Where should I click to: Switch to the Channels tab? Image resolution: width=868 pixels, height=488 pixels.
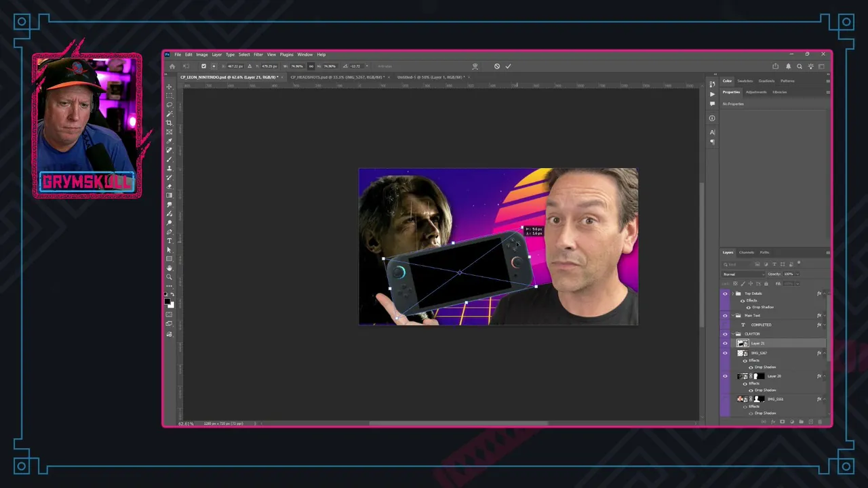pos(746,252)
